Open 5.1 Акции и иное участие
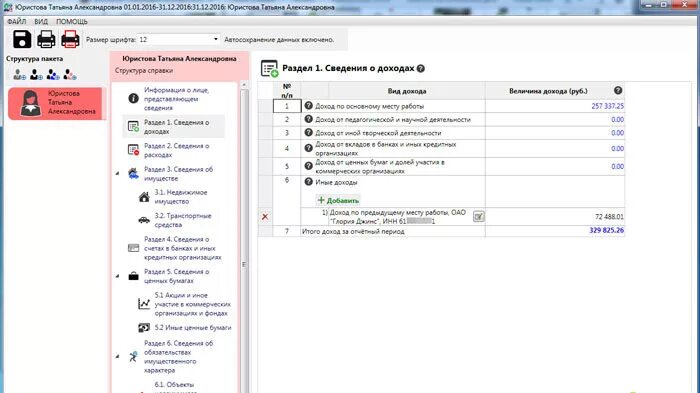Viewport: 700px width, 393px height. click(x=192, y=304)
